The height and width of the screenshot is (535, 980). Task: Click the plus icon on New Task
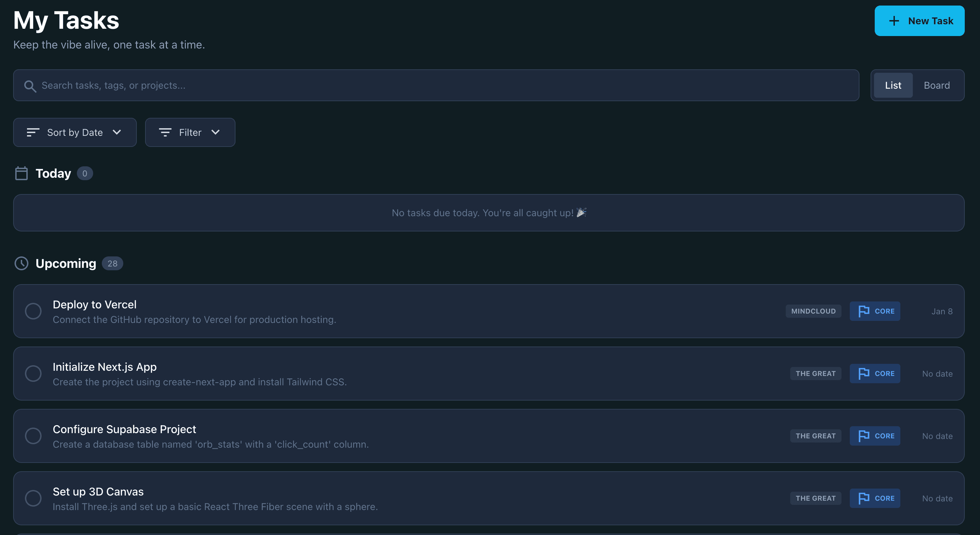tap(894, 21)
